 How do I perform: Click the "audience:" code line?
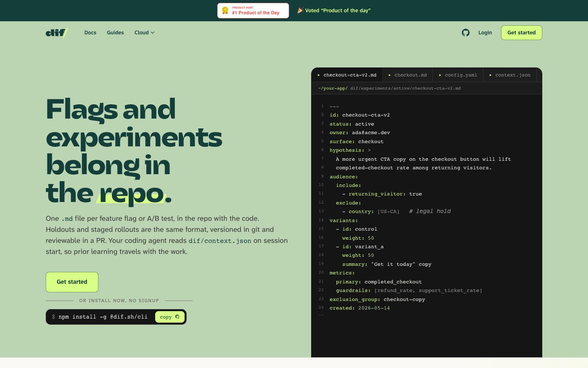pyautogui.click(x=344, y=177)
